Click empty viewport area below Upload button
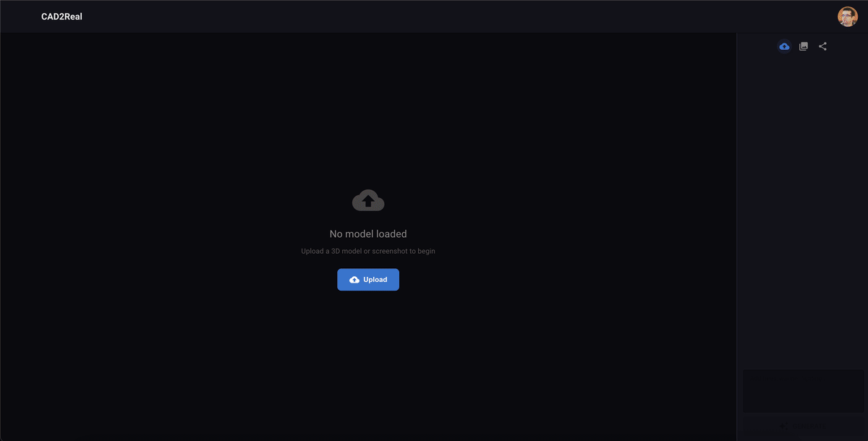This screenshot has height=441, width=868. [x=368, y=361]
